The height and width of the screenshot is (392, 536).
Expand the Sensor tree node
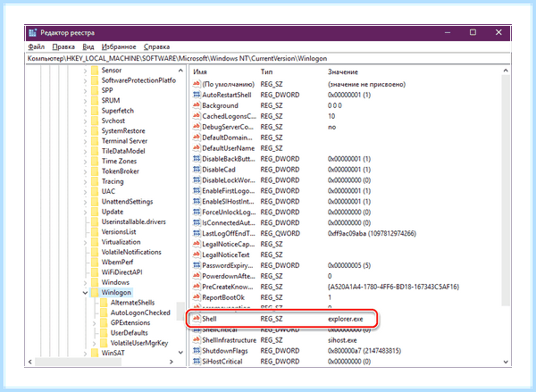click(85, 71)
